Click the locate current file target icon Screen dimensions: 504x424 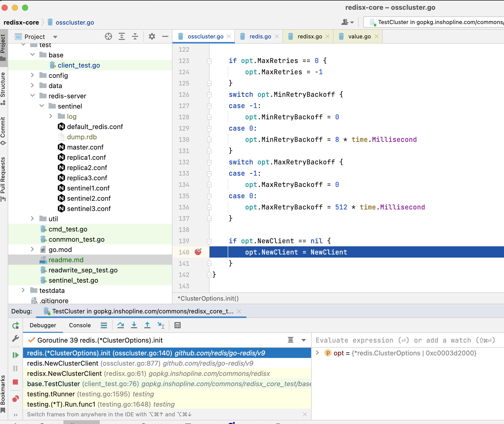tap(108, 37)
